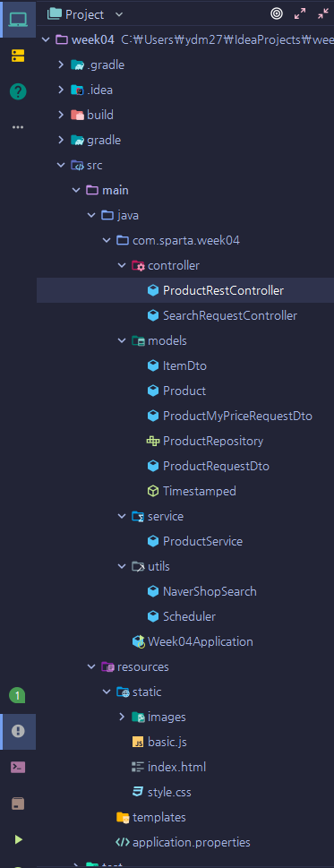
Task: Click the Timestamped abstract class icon
Action: pos(152,492)
